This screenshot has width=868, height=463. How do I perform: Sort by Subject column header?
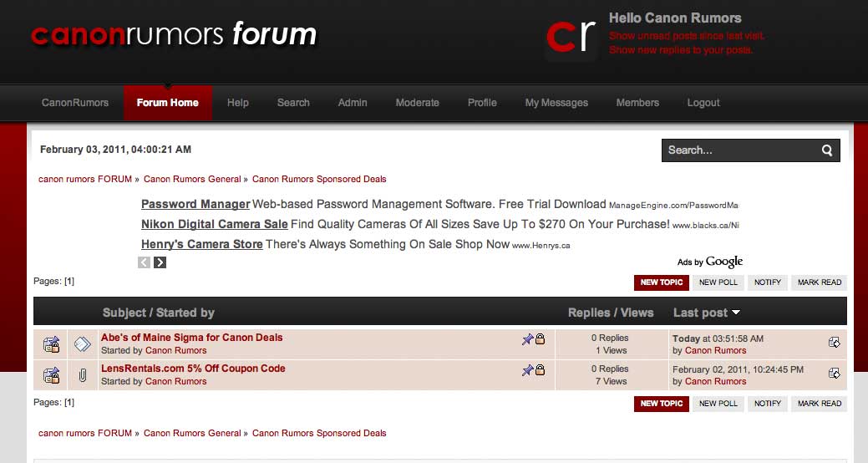click(124, 313)
